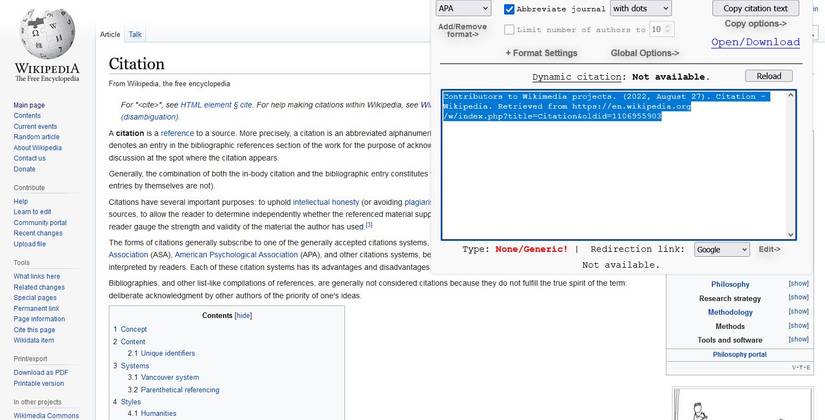Open Page information link
The width and height of the screenshot is (825, 420).
tap(39, 319)
